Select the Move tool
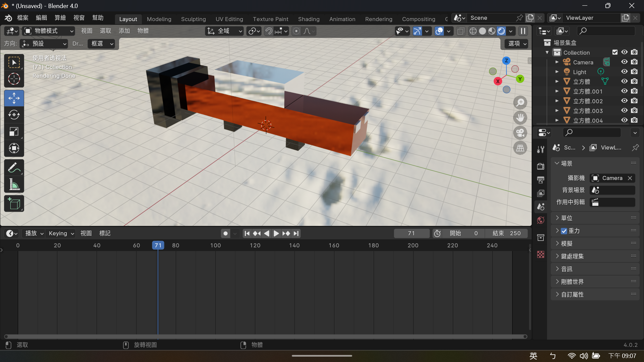The width and height of the screenshot is (644, 362). tap(14, 98)
